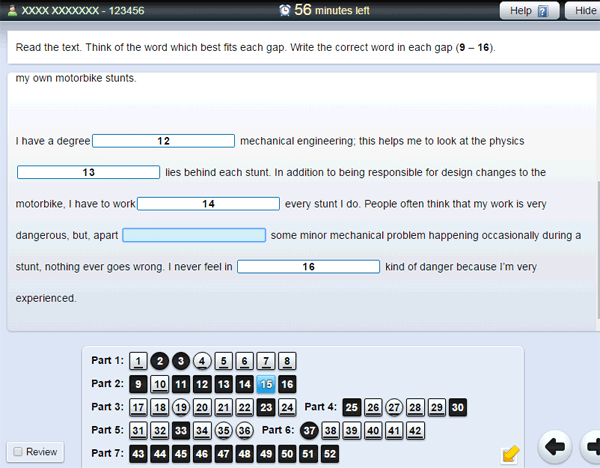Click into the gap 13 answer field
The width and height of the screenshot is (600, 468).
(x=88, y=172)
